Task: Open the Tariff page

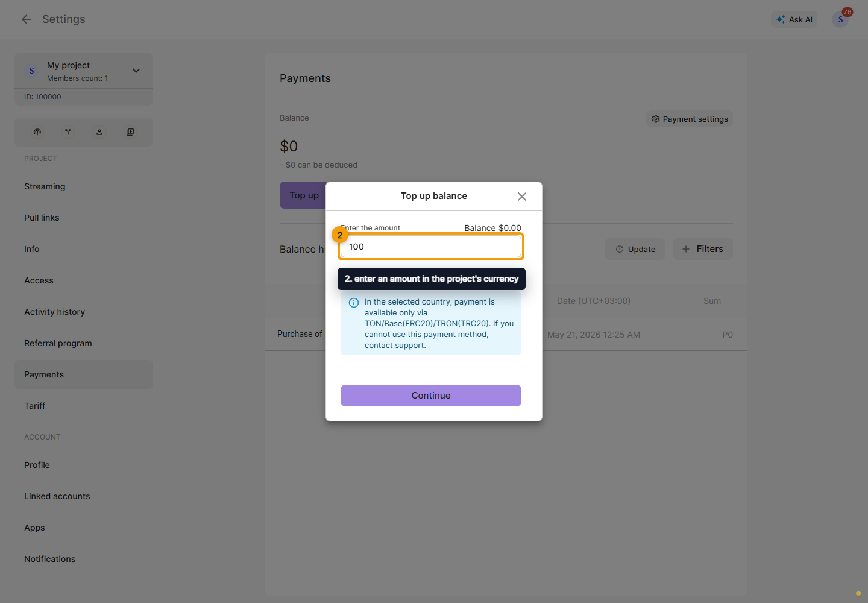Action: point(84,406)
